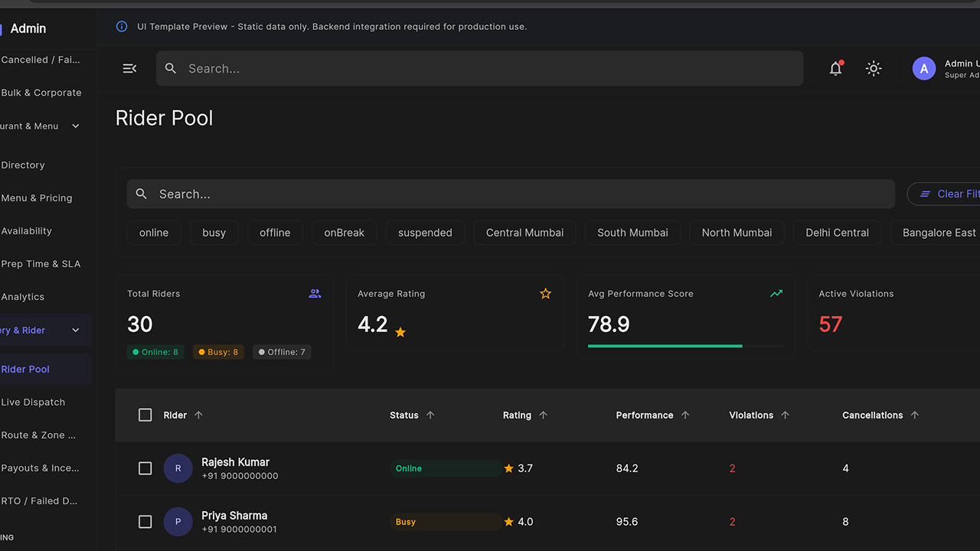Filter by Delhi Central chip
The width and height of the screenshot is (980, 551).
(x=838, y=233)
